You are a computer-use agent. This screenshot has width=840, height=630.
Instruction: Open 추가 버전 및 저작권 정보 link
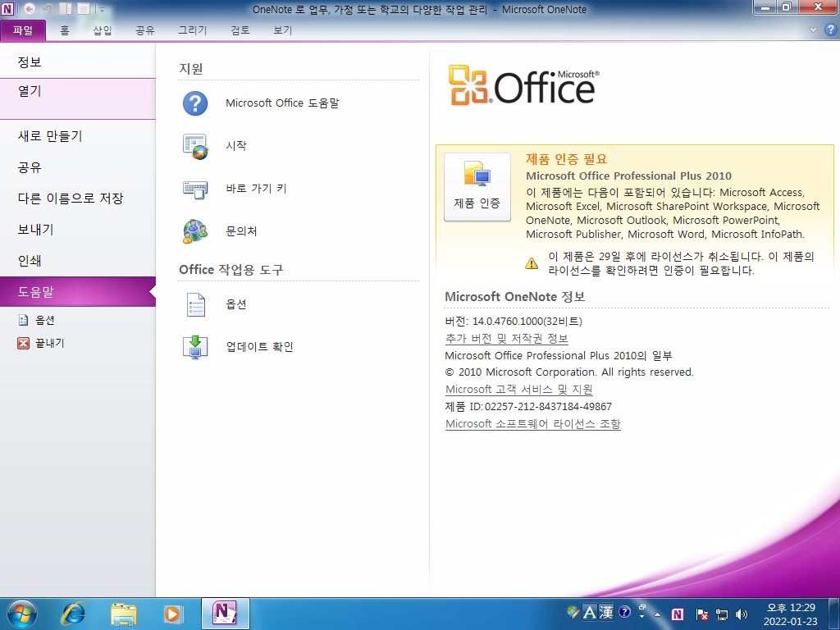(506, 339)
